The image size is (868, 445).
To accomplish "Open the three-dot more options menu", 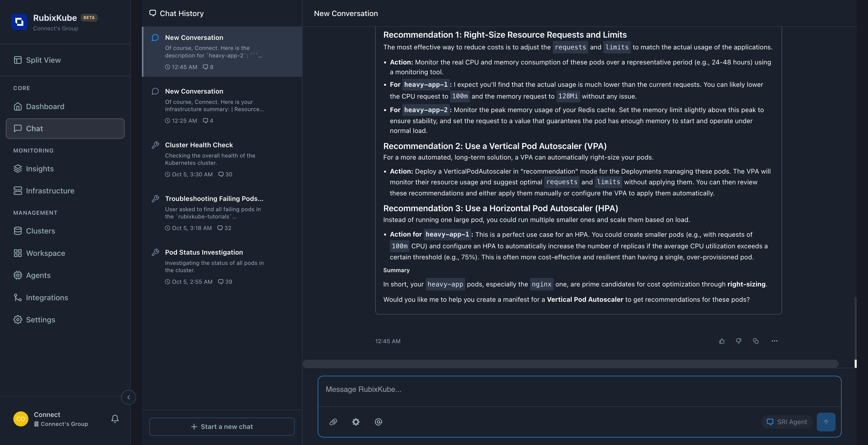I will click(x=774, y=341).
